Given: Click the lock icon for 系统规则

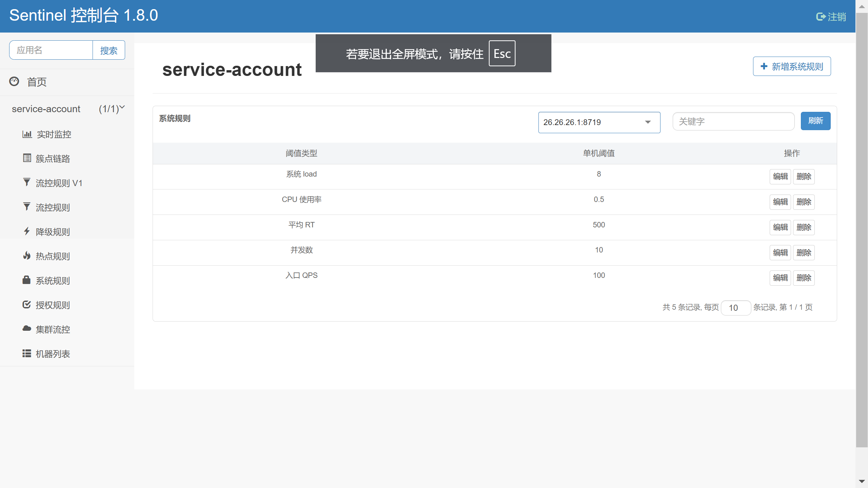Looking at the screenshot, I should 26,280.
